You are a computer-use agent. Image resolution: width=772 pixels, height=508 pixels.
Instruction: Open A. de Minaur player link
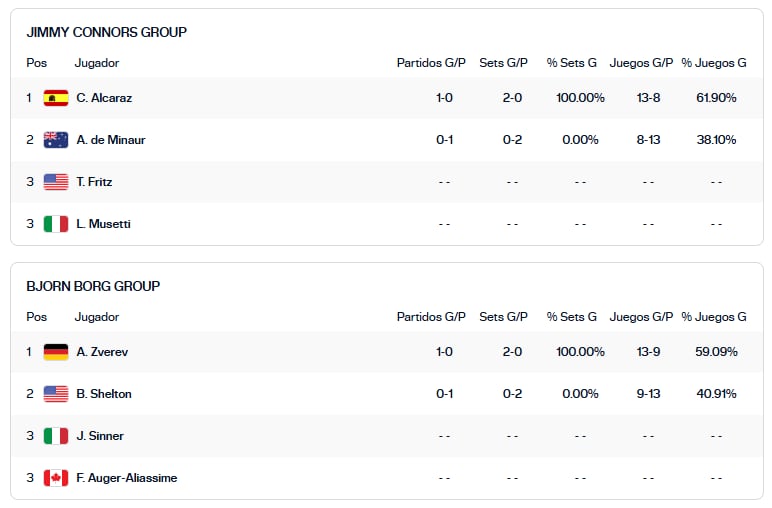click(x=111, y=140)
